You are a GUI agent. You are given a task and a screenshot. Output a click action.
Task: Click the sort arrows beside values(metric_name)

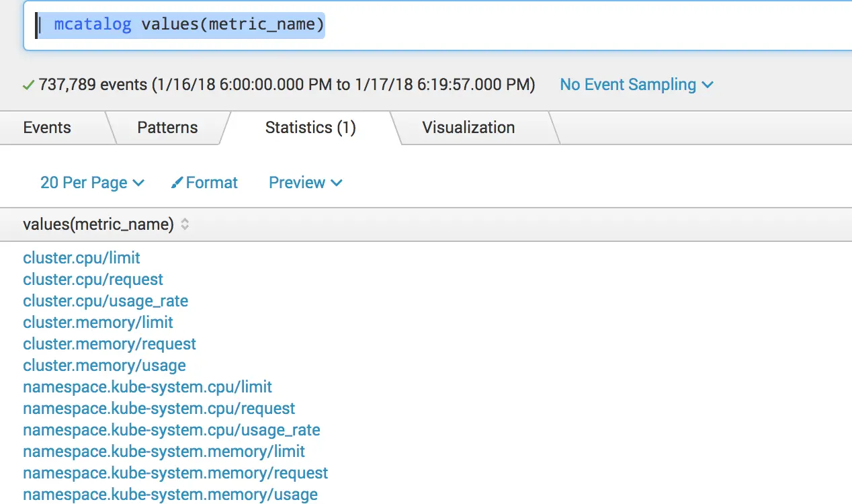tap(185, 224)
